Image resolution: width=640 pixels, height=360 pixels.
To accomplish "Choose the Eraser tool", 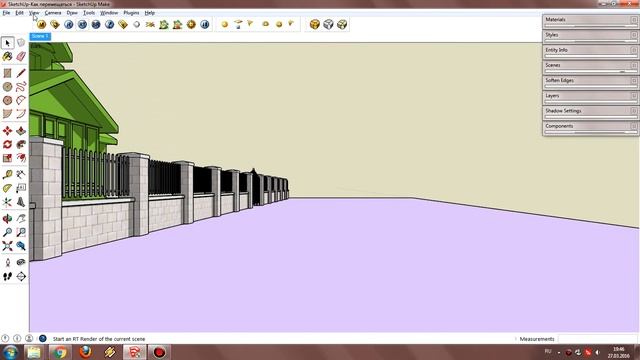I will coord(21,56).
